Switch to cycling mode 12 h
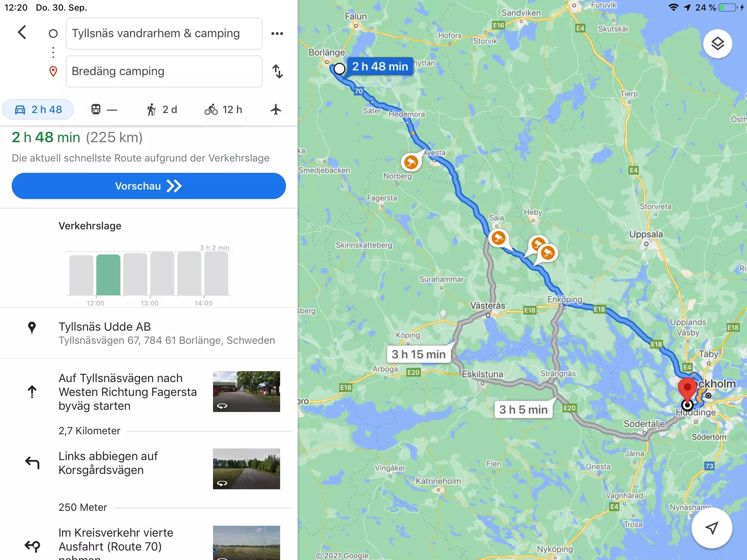This screenshot has height=560, width=747. [223, 109]
